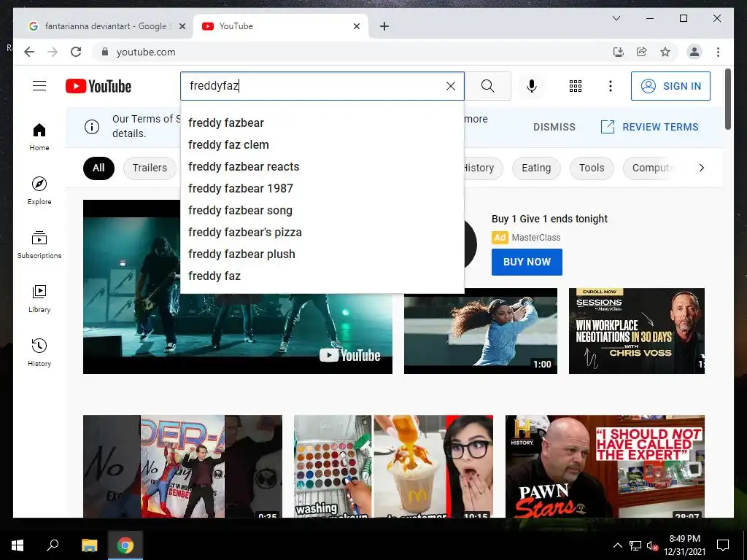Click the install app icon in address bar

[x=619, y=52]
